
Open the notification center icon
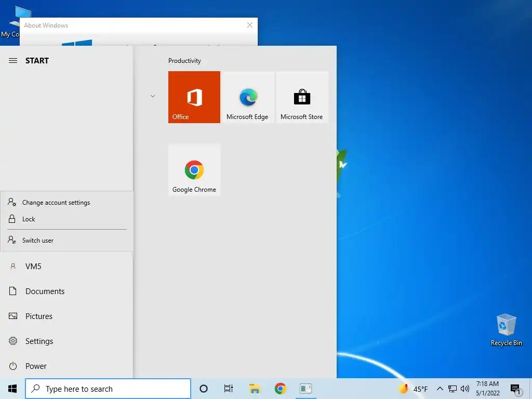pyautogui.click(x=516, y=389)
